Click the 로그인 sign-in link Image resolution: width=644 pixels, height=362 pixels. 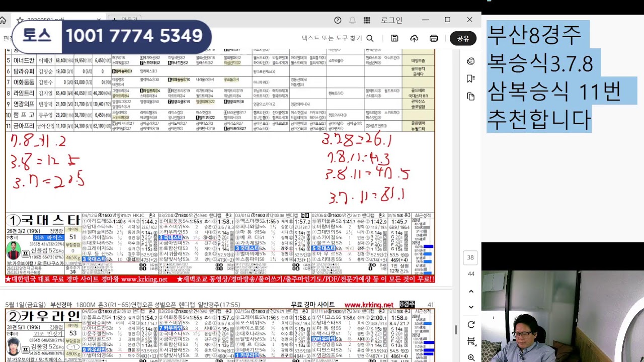pos(391,20)
